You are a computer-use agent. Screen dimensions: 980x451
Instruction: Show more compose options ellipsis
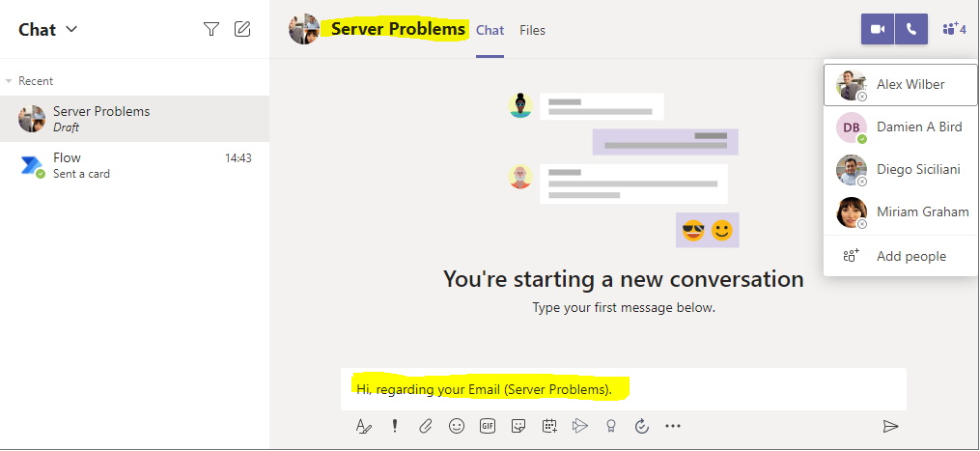click(673, 426)
